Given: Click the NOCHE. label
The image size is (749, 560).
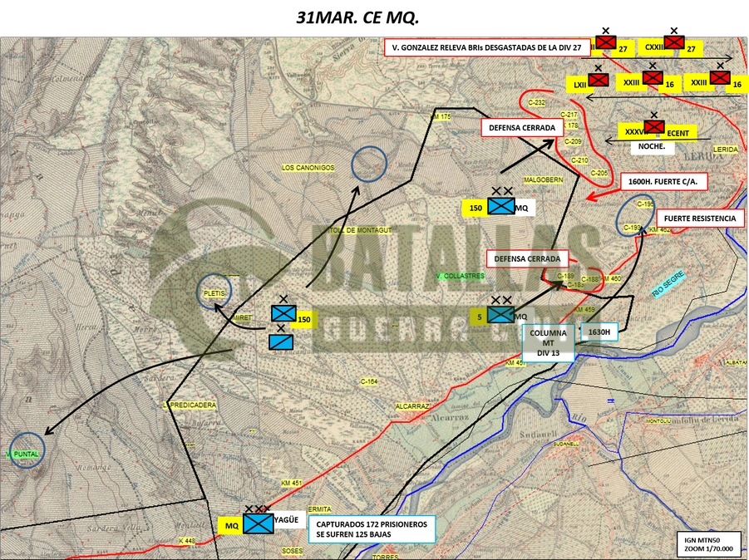Looking at the screenshot, I should coord(652,146).
